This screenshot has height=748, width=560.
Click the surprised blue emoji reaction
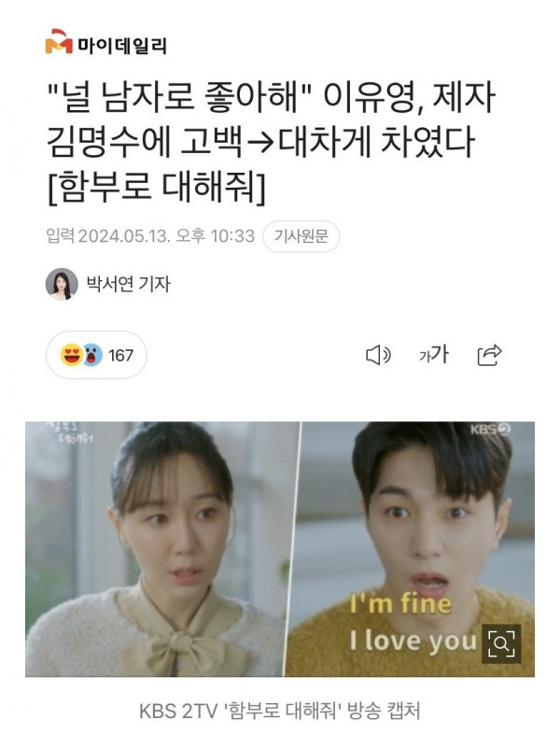click(92, 356)
